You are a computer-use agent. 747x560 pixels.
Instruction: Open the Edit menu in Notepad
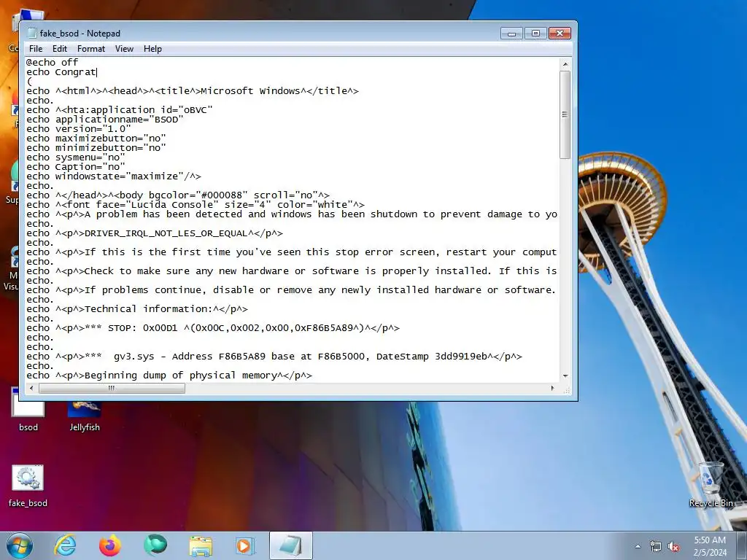click(x=60, y=49)
